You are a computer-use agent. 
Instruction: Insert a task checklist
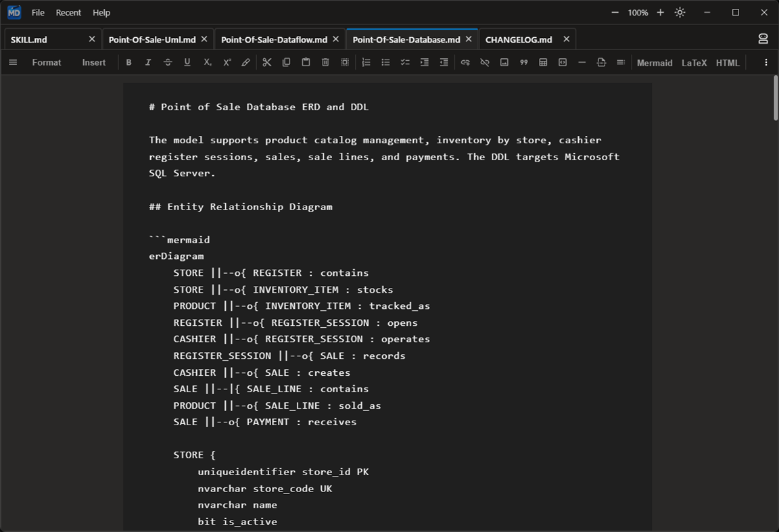click(406, 63)
